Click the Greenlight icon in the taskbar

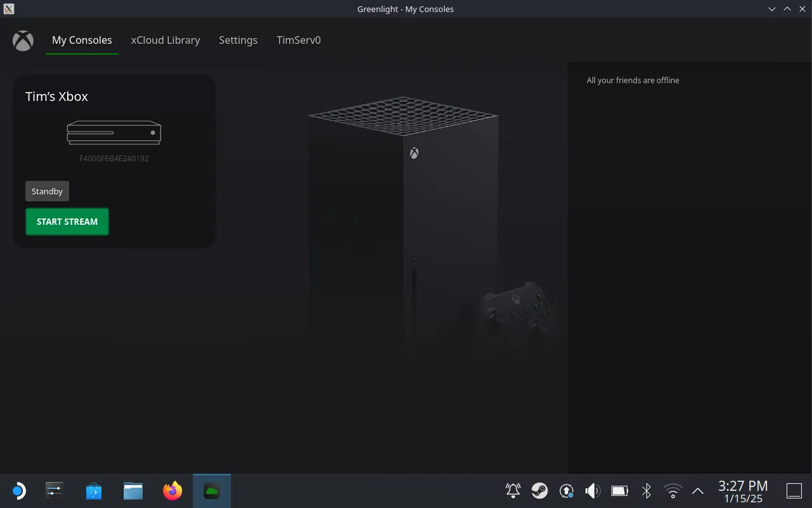(x=211, y=490)
